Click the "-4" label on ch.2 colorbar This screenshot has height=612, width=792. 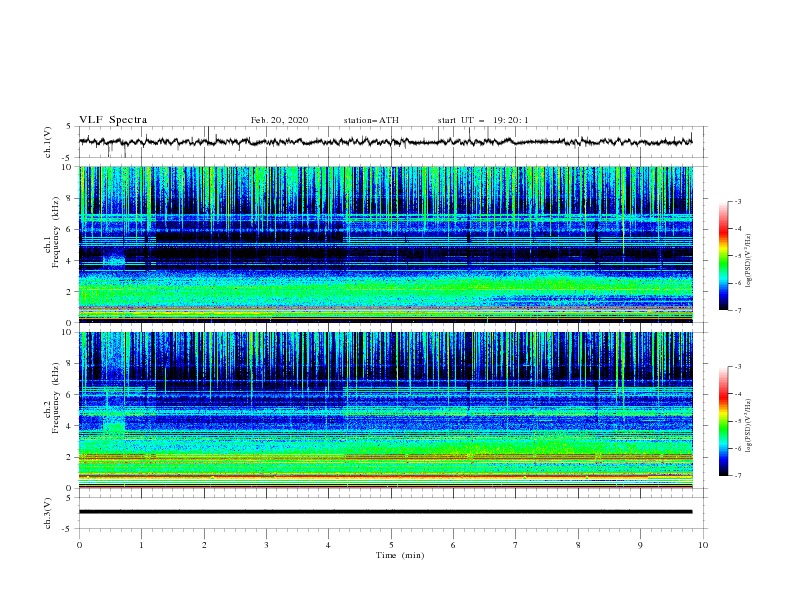tap(737, 394)
